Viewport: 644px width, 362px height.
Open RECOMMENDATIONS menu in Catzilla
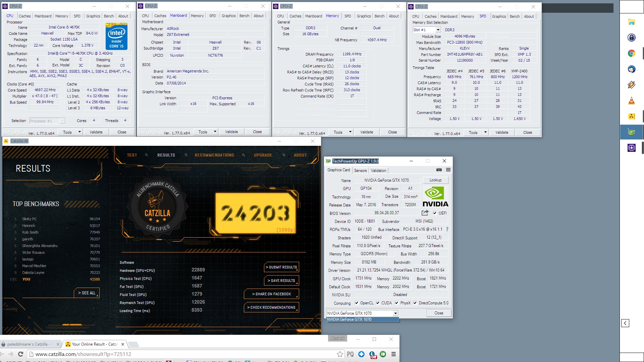pyautogui.click(x=214, y=155)
